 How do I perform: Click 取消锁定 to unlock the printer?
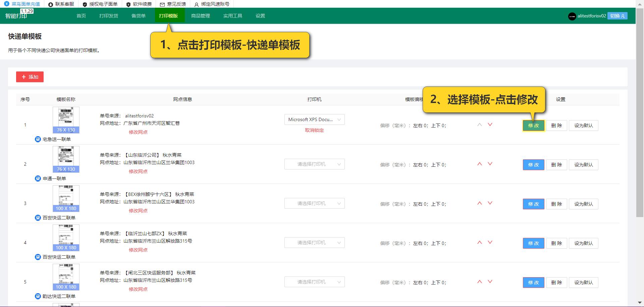tap(314, 130)
